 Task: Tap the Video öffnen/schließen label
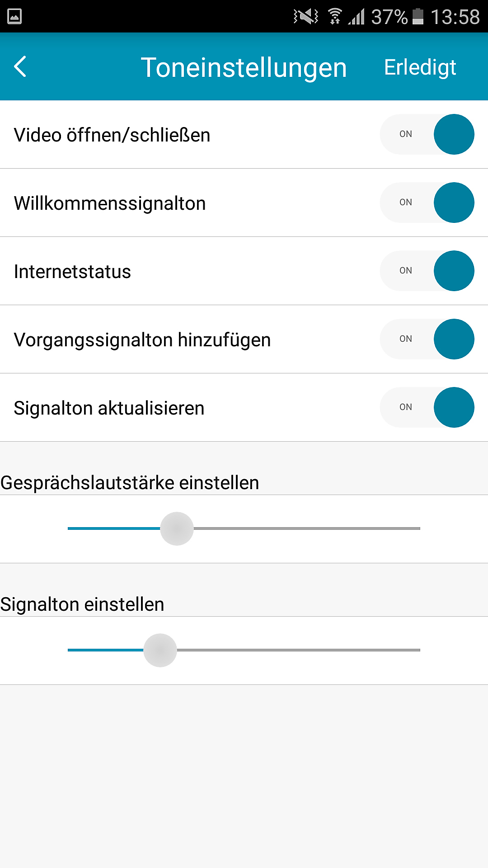click(x=112, y=135)
